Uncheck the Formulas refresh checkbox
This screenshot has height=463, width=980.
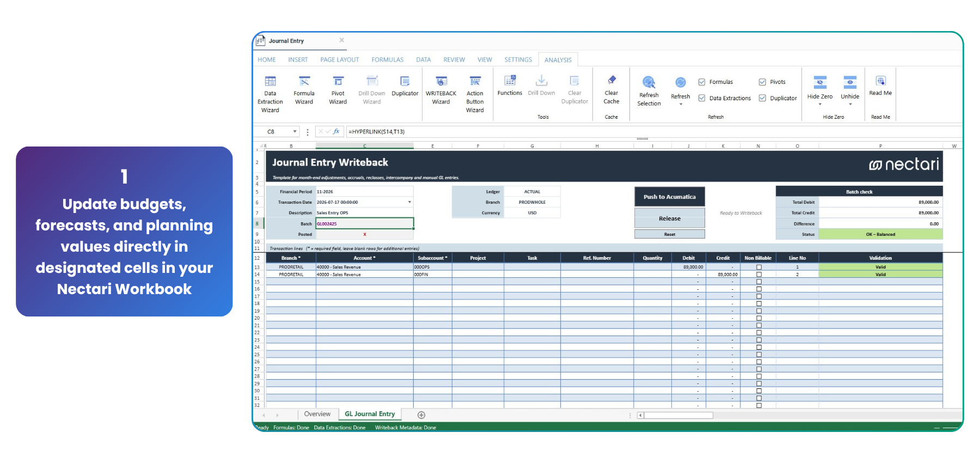click(x=702, y=82)
